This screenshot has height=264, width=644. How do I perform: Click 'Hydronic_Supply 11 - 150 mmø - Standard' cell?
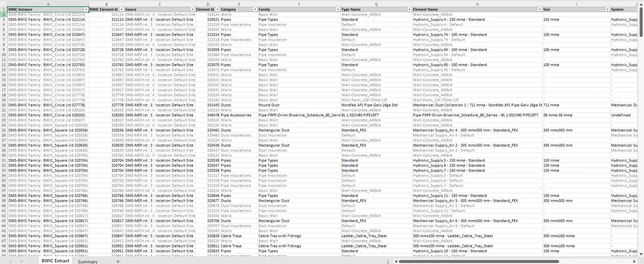point(477,196)
